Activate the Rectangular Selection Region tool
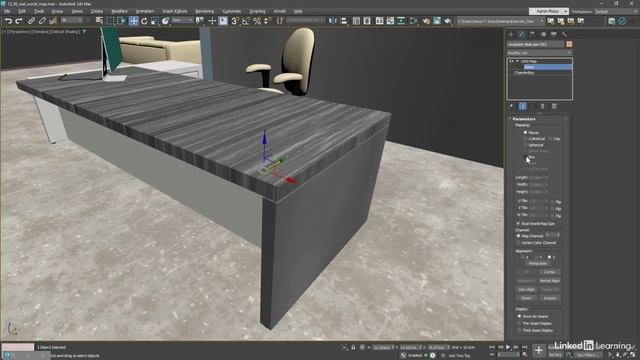This screenshot has width=640, height=360. pos(110,21)
